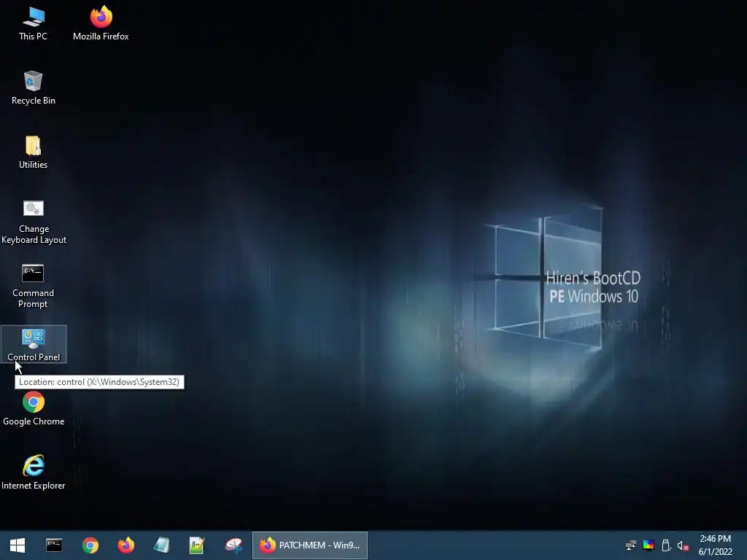Launch Chrome from taskbar
This screenshot has width=747, height=560.
coord(90,545)
